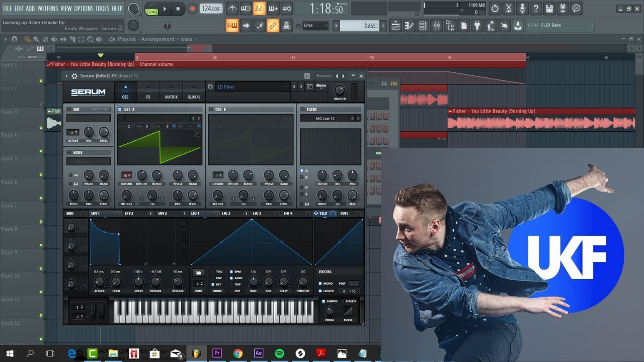This screenshot has height=362, width=644.
Task: Toggle the metronome icon
Action: pyautogui.click(x=232, y=8)
